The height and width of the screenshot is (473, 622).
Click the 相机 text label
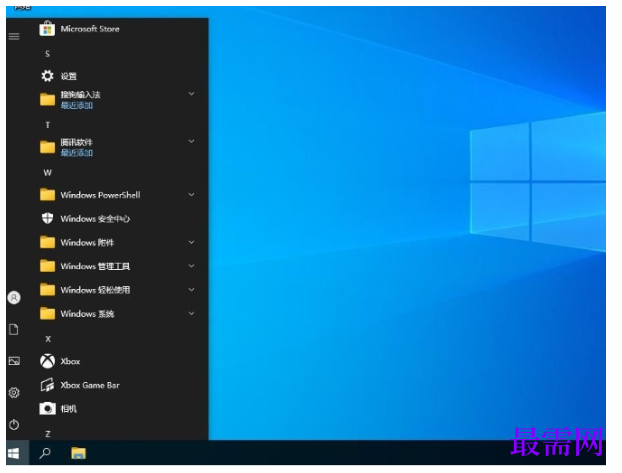pyautogui.click(x=69, y=409)
